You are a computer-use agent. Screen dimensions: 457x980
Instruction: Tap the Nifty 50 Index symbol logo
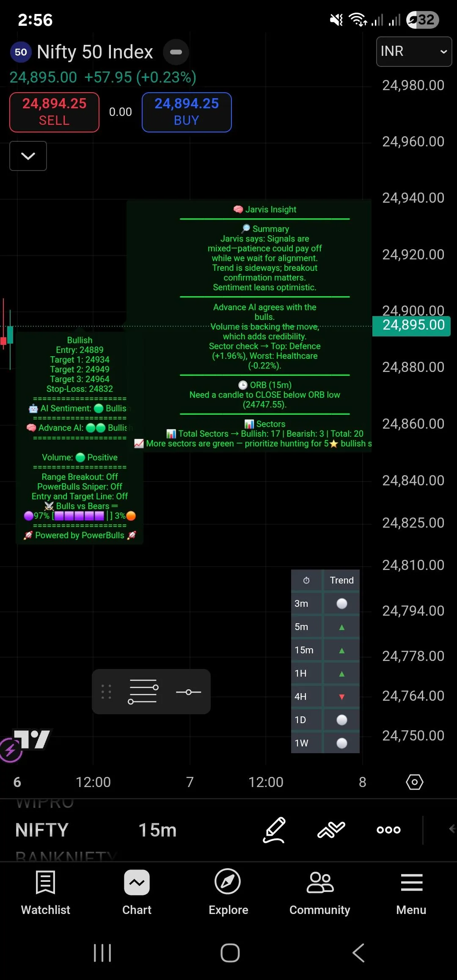tap(21, 52)
